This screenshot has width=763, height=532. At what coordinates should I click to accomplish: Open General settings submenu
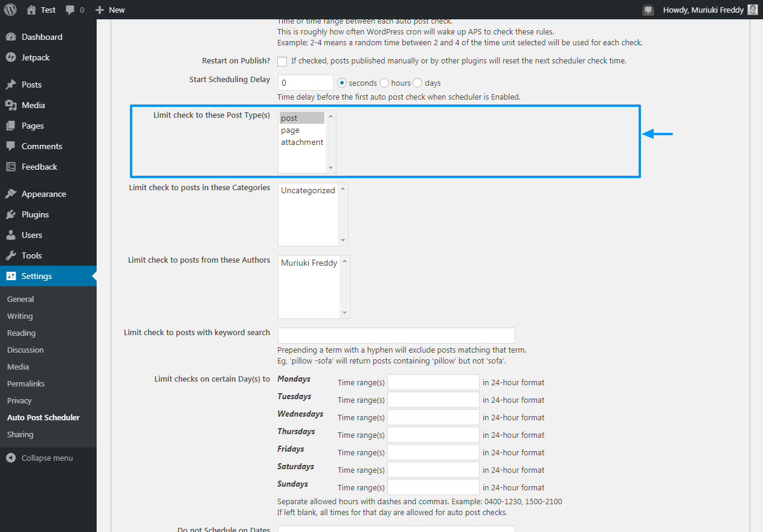tap(21, 299)
